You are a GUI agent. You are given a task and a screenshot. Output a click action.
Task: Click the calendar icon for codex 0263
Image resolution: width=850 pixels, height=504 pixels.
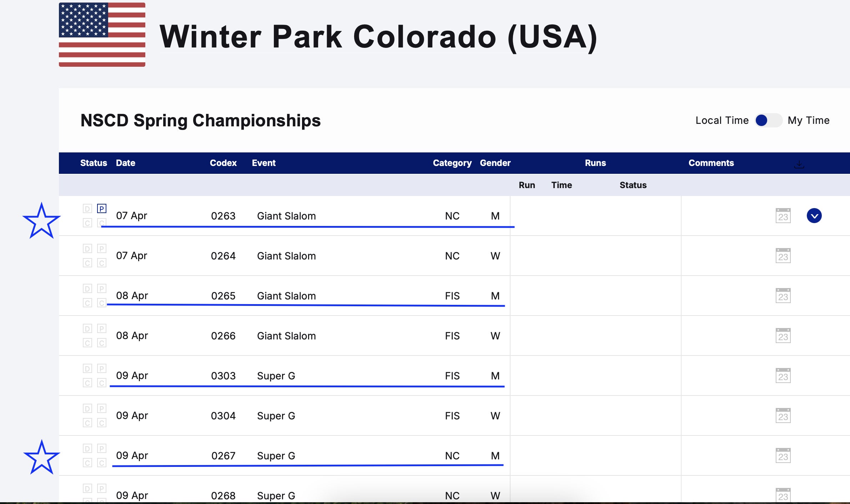tap(783, 216)
